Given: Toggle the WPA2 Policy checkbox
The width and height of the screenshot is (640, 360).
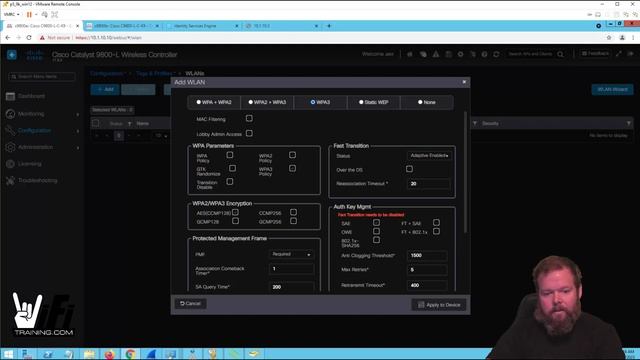Looking at the screenshot, I should (x=292, y=155).
